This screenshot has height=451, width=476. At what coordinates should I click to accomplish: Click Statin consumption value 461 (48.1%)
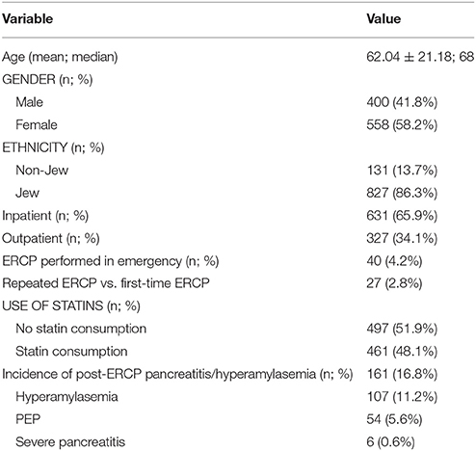click(x=402, y=352)
